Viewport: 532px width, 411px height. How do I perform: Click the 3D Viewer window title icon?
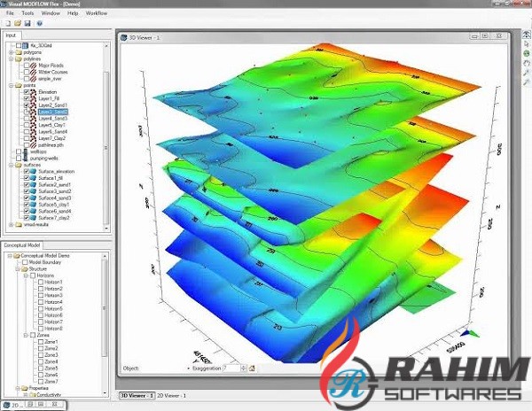coord(124,37)
